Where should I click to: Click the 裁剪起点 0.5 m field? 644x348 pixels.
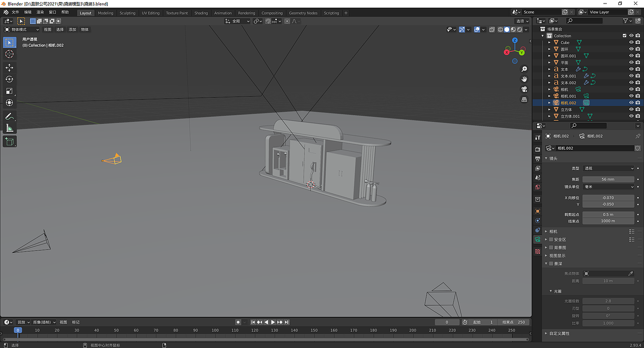(609, 214)
